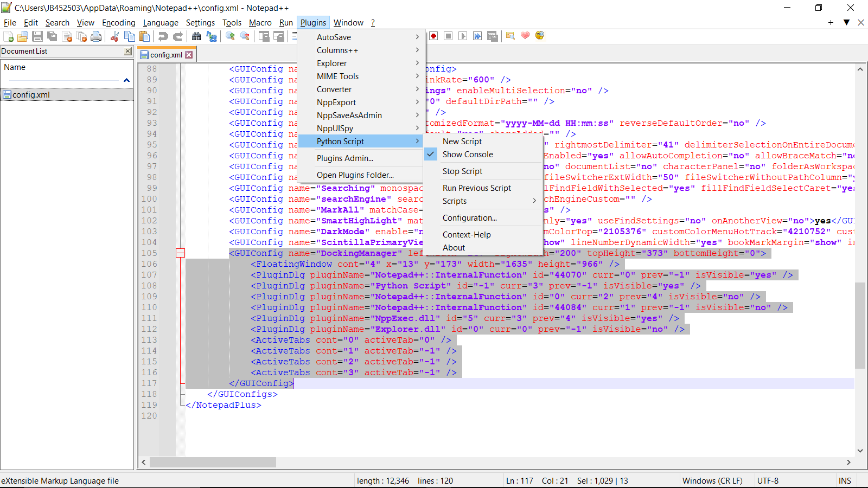
Task: Click the Paste clipboard icon
Action: click(144, 36)
